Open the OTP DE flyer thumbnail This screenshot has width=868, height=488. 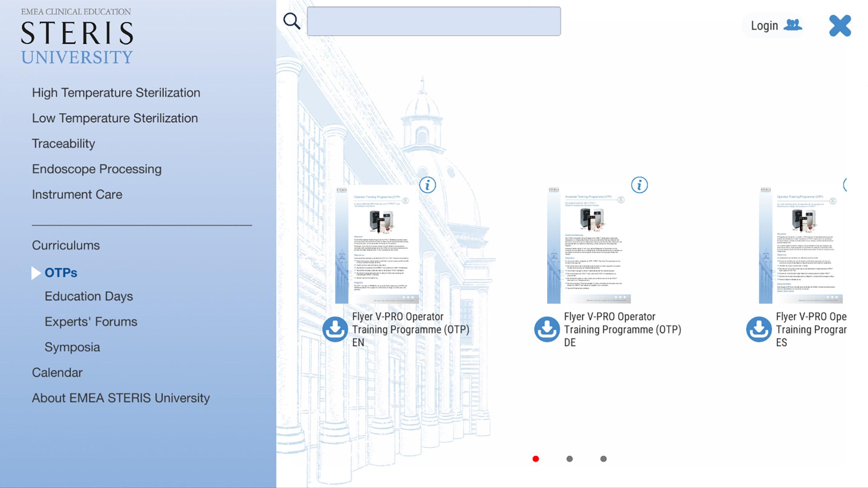pos(589,244)
